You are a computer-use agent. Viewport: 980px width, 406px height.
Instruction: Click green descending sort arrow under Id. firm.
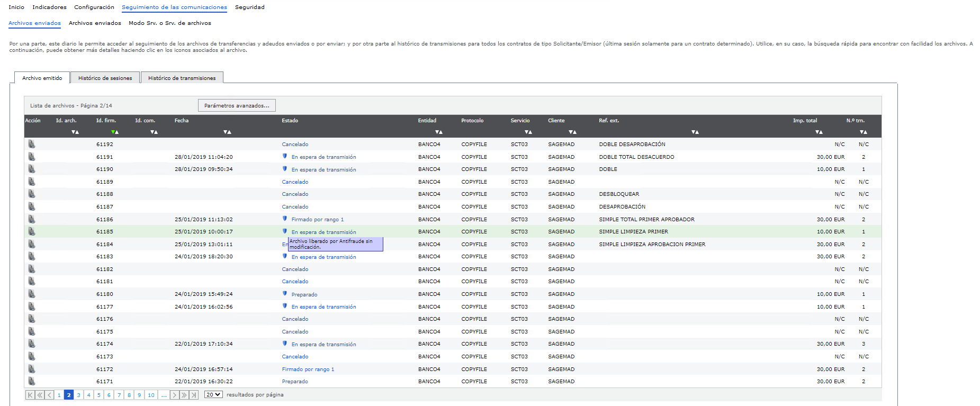pos(113,132)
